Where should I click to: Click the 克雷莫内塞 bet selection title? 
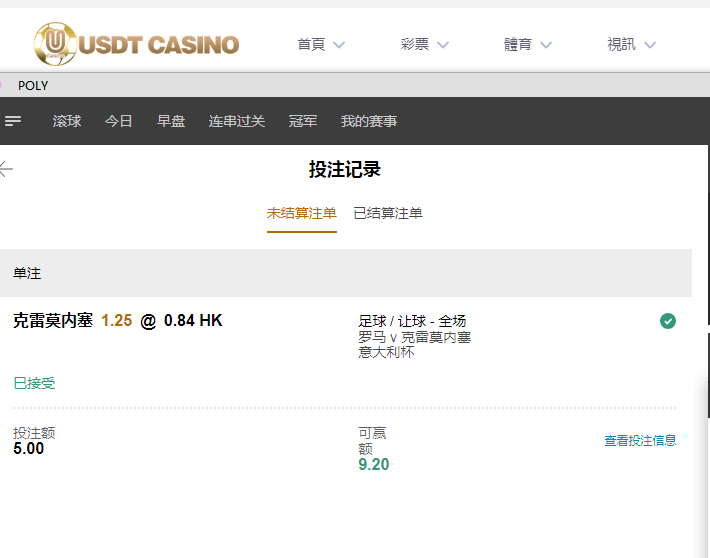click(x=53, y=321)
